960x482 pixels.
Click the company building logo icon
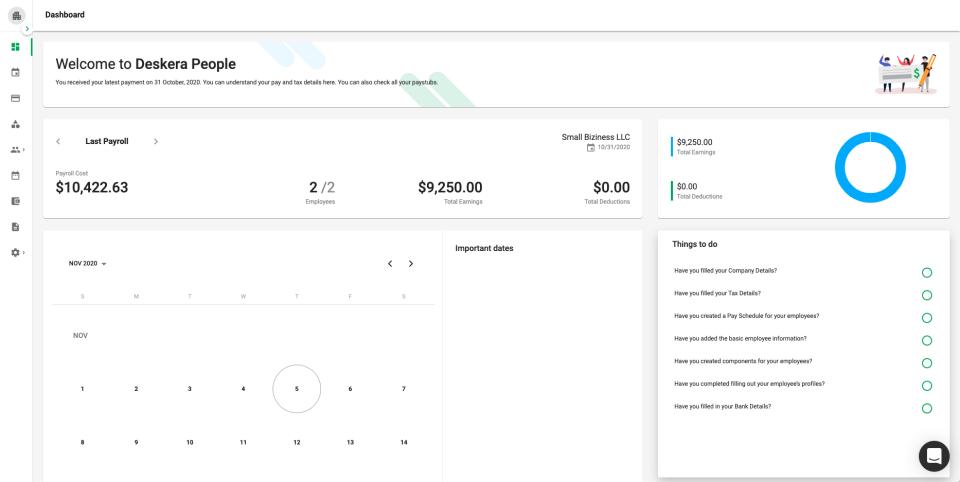[16, 15]
